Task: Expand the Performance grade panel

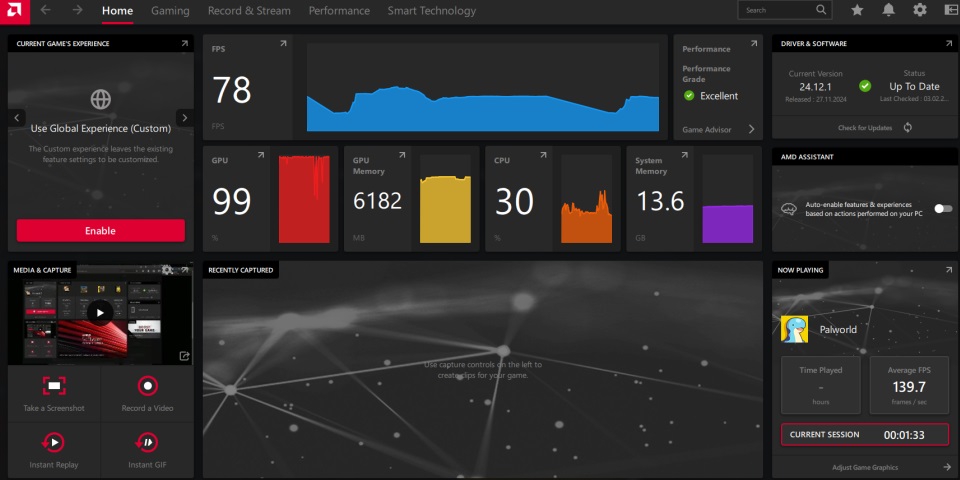Action: (754, 43)
